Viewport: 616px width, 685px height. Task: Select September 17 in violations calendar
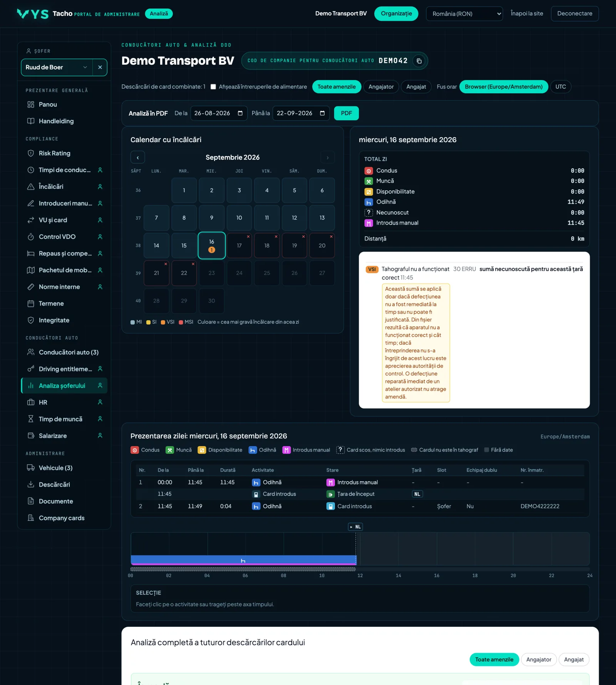pos(239,245)
